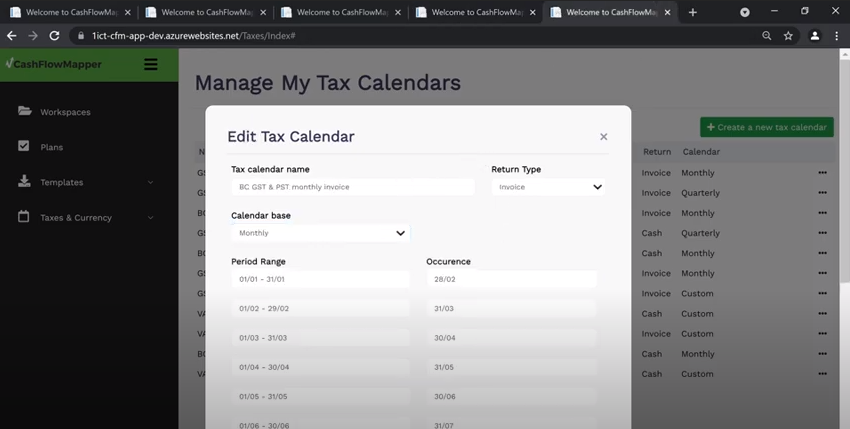Click the Plans checkmark icon
Viewport: 850px width, 429px height.
pos(24,146)
